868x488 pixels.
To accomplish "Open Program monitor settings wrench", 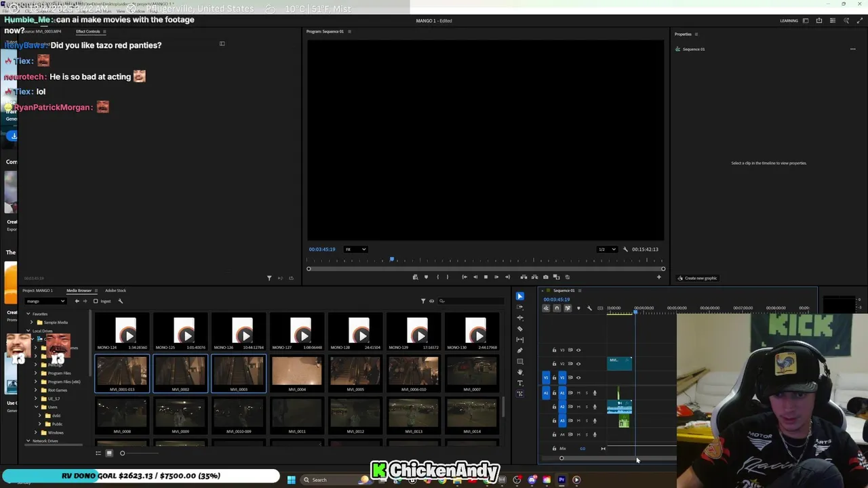I will point(625,249).
